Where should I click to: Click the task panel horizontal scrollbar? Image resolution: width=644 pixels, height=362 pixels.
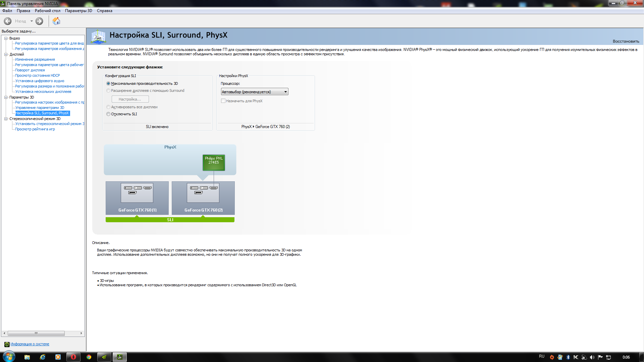click(36, 333)
